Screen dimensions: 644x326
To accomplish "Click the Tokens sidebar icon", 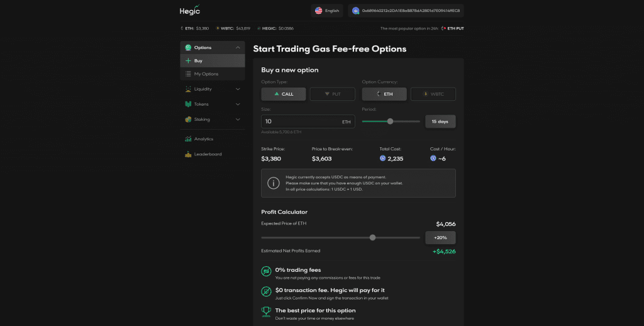I will coord(188,104).
